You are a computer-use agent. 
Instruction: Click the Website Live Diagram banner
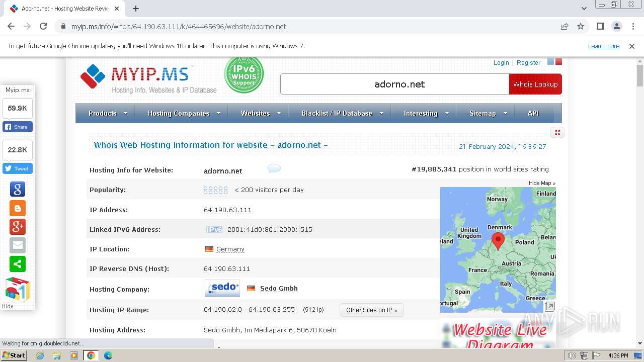coord(498,334)
